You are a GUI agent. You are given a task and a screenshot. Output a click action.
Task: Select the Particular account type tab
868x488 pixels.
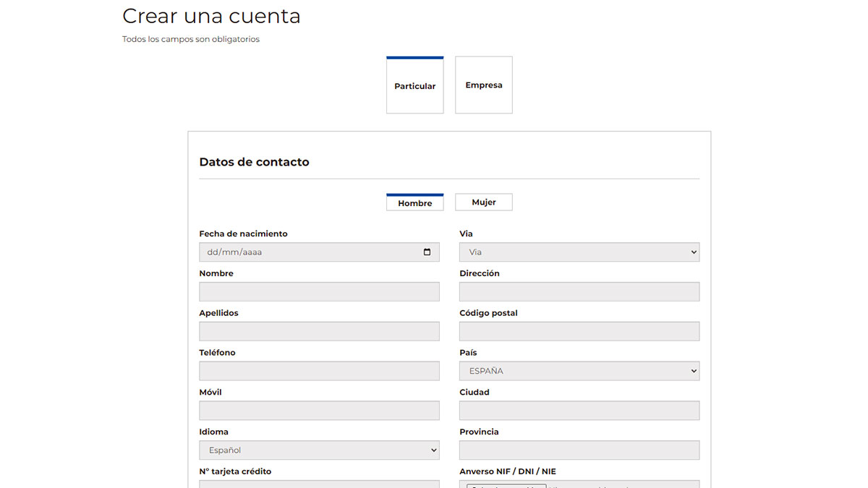414,85
